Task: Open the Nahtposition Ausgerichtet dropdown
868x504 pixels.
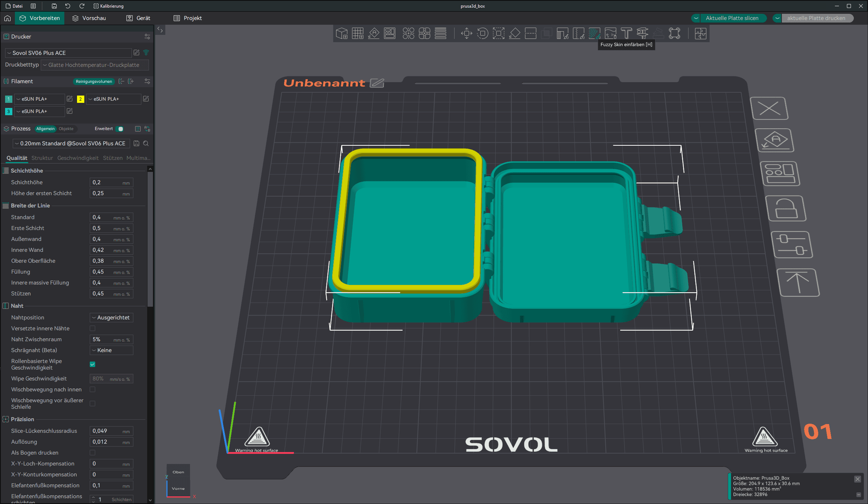Action: [x=111, y=318]
